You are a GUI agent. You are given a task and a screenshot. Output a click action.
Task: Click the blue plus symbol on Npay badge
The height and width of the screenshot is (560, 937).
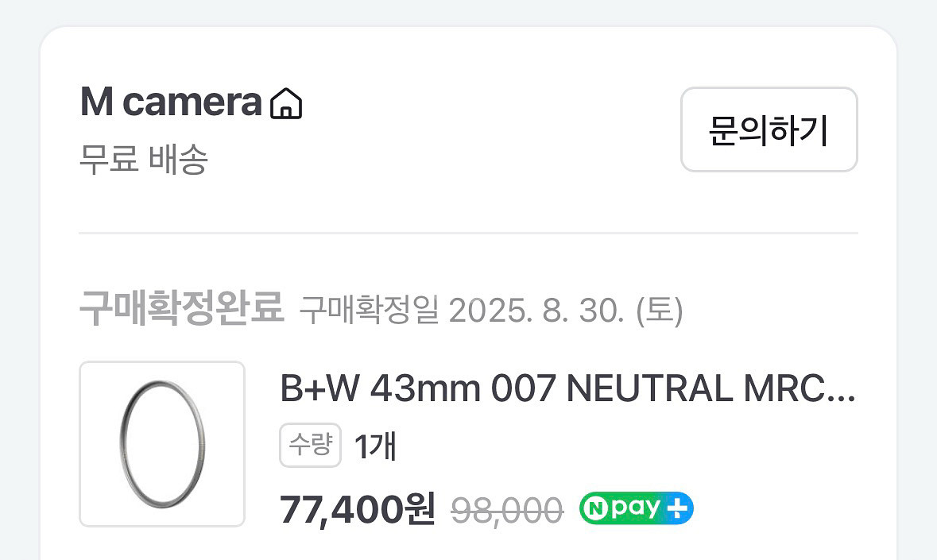click(x=678, y=508)
